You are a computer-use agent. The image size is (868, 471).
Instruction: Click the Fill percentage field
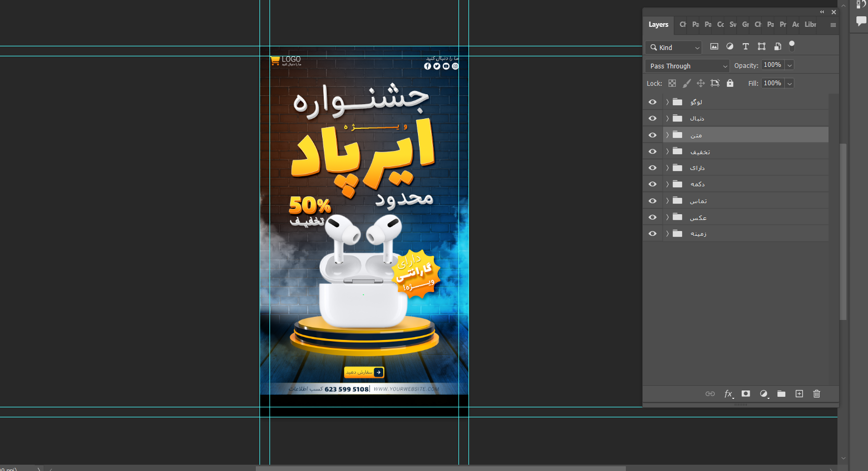click(772, 83)
